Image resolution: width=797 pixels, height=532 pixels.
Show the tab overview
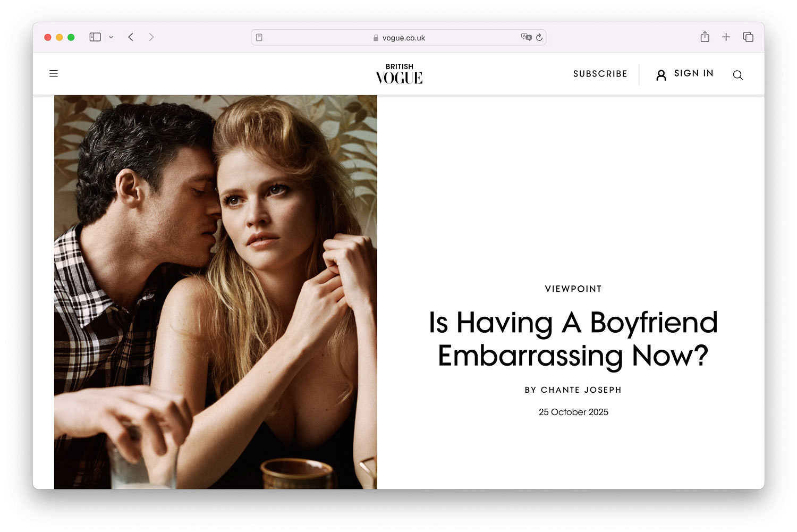[748, 37]
